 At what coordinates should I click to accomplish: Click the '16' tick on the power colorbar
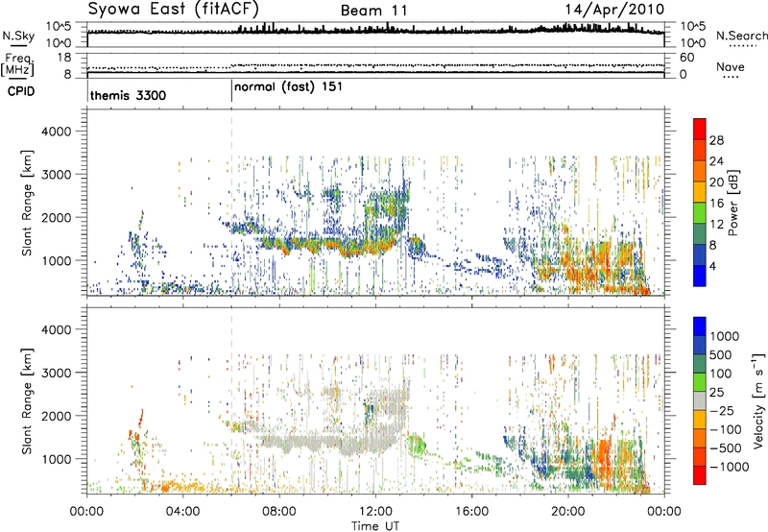coord(716,204)
